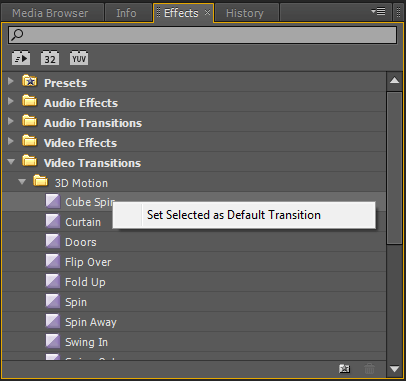This screenshot has height=381, width=406.
Task: Expand the Video Effects bin
Action: click(11, 141)
